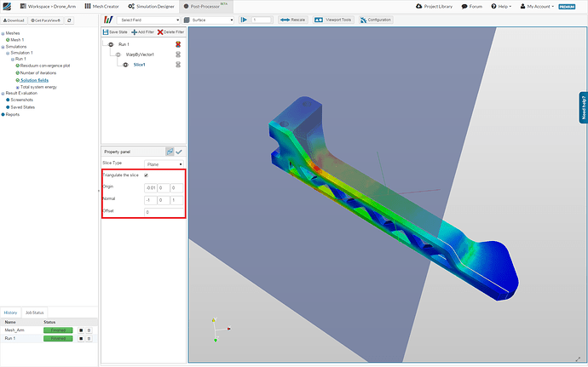Toggle visibility icon of Slice1 filter
This screenshot has width=588, height=367.
click(178, 65)
